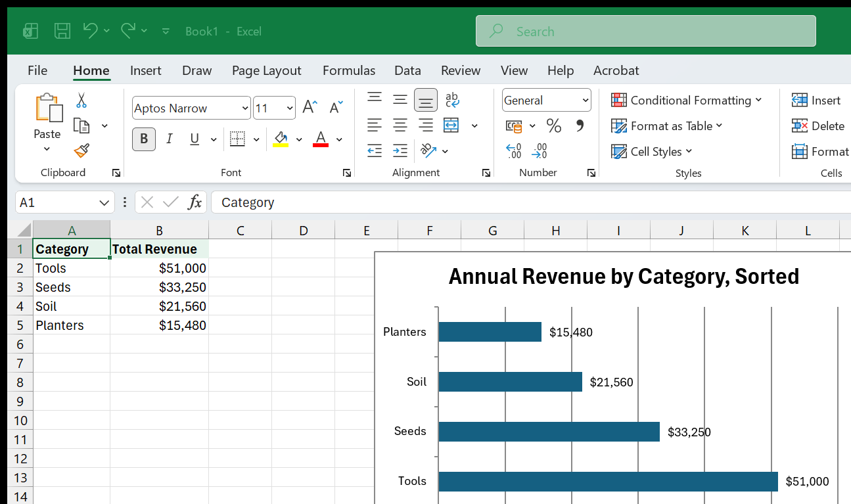
Task: Click Format as Table
Action: tap(667, 126)
